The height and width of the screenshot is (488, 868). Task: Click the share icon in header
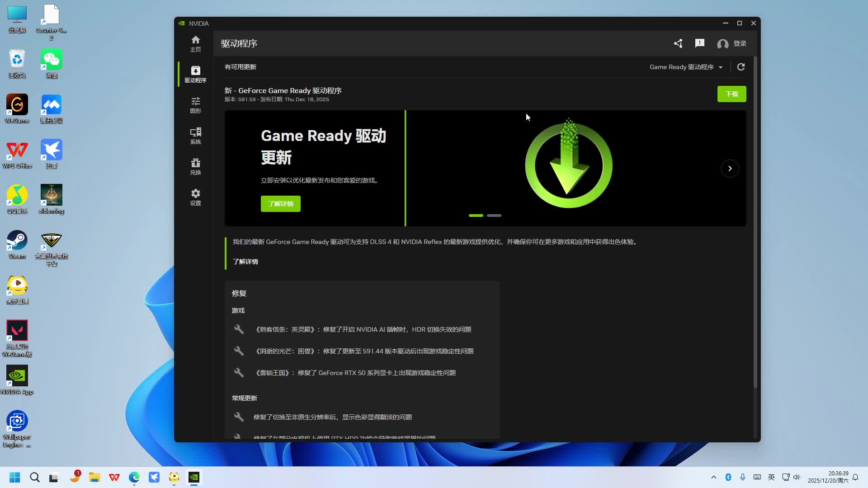[678, 43]
